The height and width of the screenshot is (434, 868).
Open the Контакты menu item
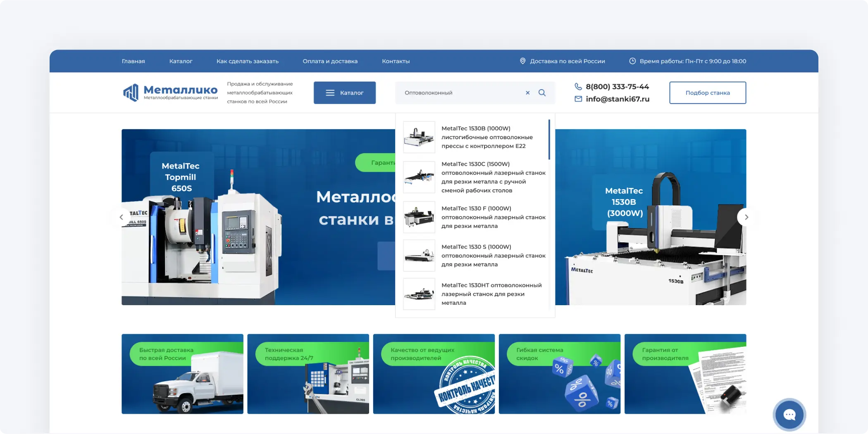pos(396,61)
